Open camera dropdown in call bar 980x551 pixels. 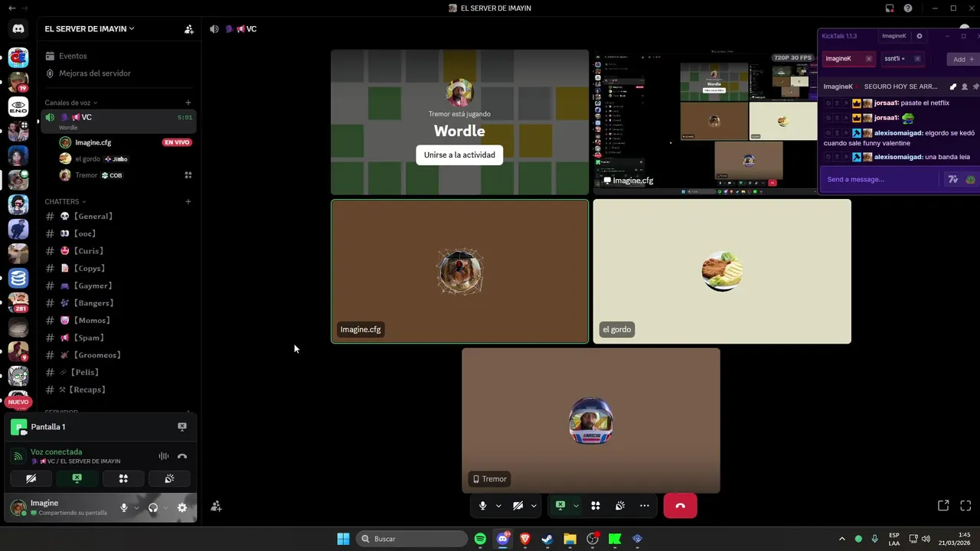coord(534,506)
